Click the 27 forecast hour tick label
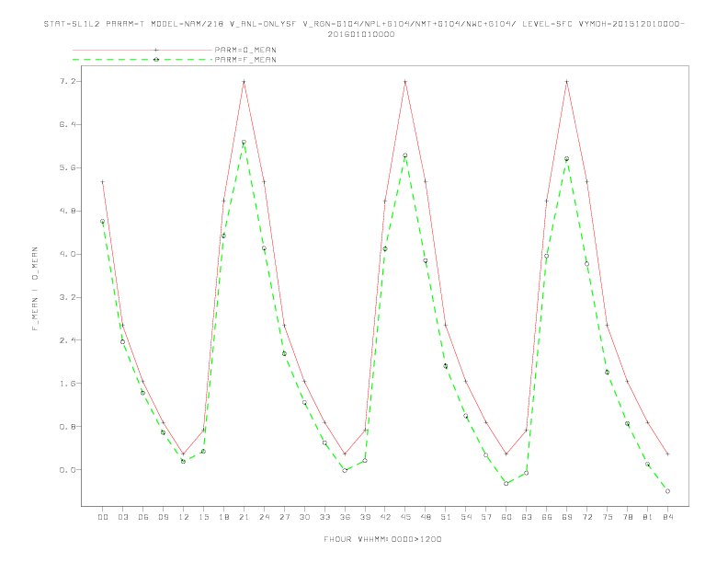This screenshot has width=728, height=563. [x=284, y=517]
